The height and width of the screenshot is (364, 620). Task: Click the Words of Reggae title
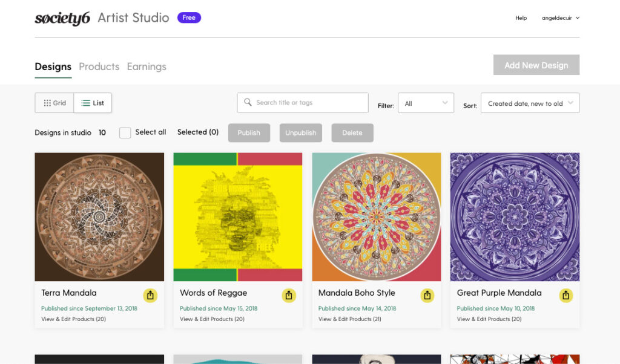click(x=214, y=293)
